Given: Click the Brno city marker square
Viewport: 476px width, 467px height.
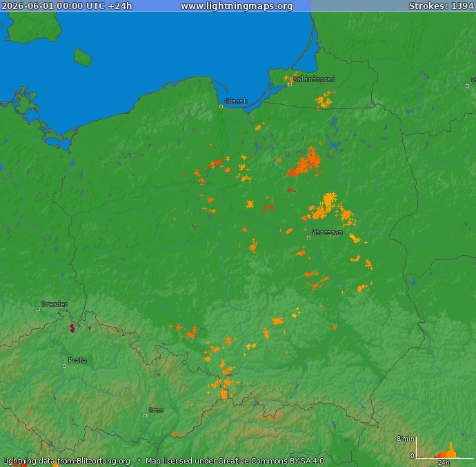Looking at the screenshot, I should pos(145,416).
